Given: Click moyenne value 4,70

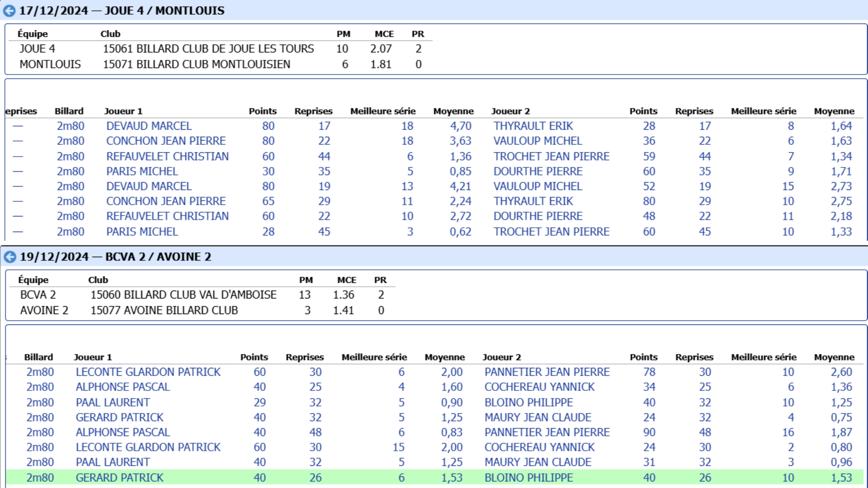Looking at the screenshot, I should [x=460, y=126].
